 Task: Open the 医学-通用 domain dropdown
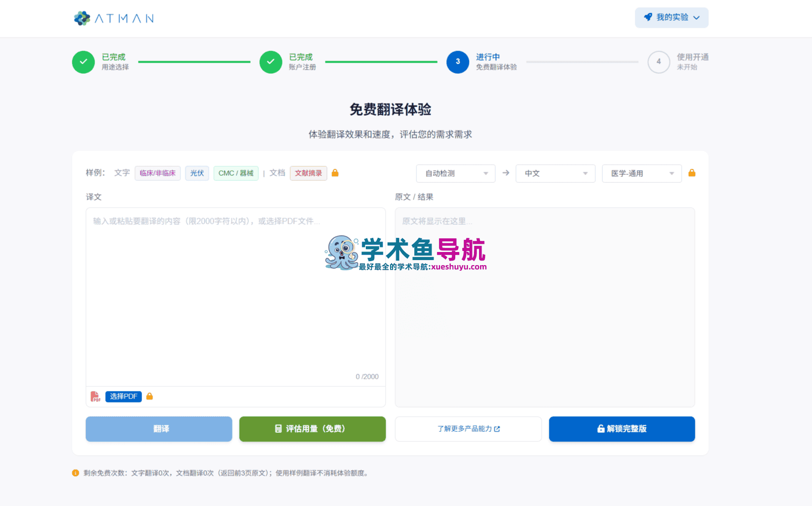click(642, 173)
